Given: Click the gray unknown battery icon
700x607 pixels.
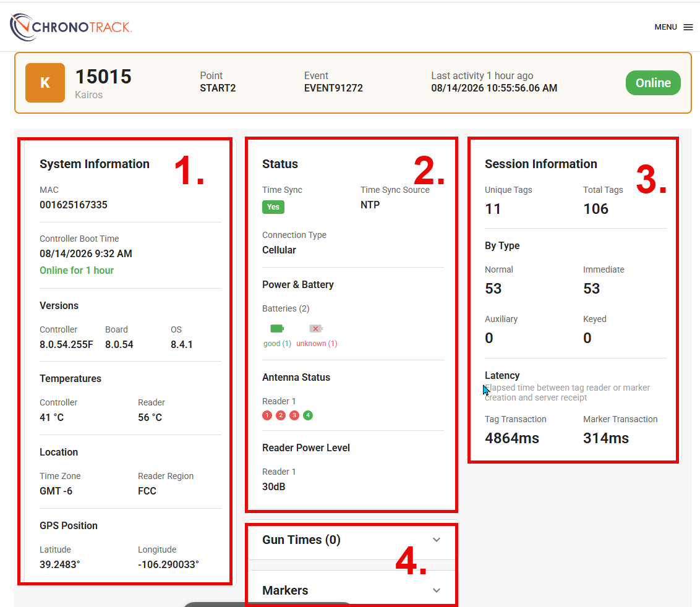Looking at the screenshot, I should click(x=316, y=328).
